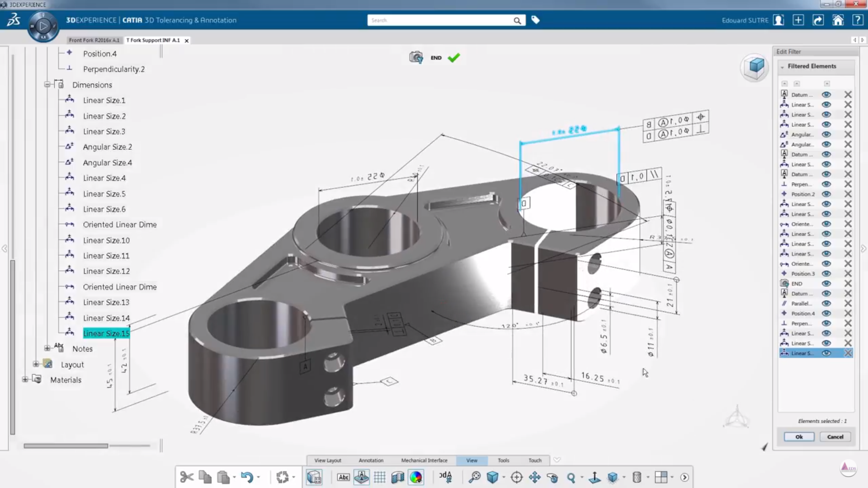The width and height of the screenshot is (868, 488).
Task: Click the Paste icon in bottom toolbar
Action: pos(223,477)
